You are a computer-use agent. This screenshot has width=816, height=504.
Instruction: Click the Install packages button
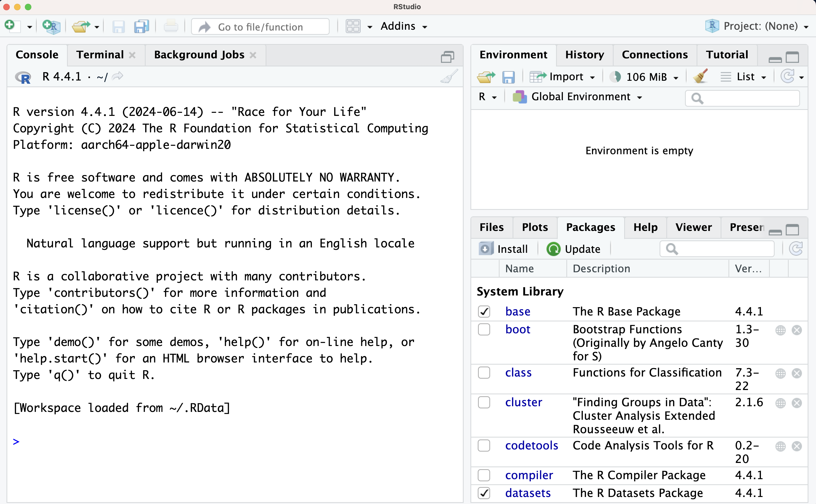pos(503,249)
